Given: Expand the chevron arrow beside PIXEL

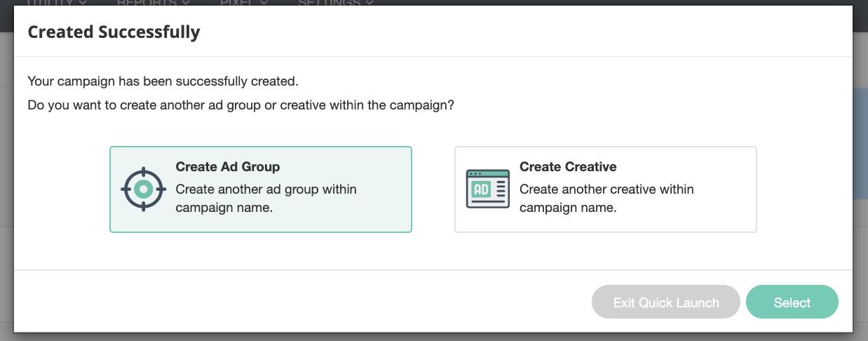Looking at the screenshot, I should click(x=264, y=3).
